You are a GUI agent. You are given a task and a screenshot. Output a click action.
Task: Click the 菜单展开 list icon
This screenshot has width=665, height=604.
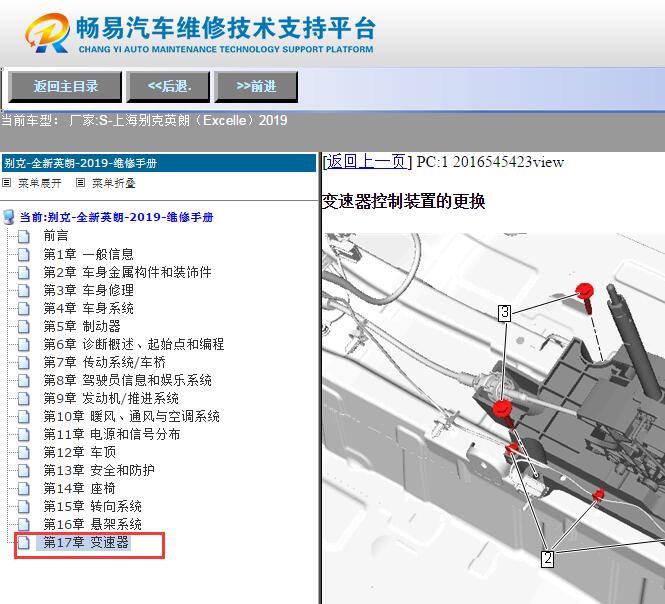click(7, 183)
